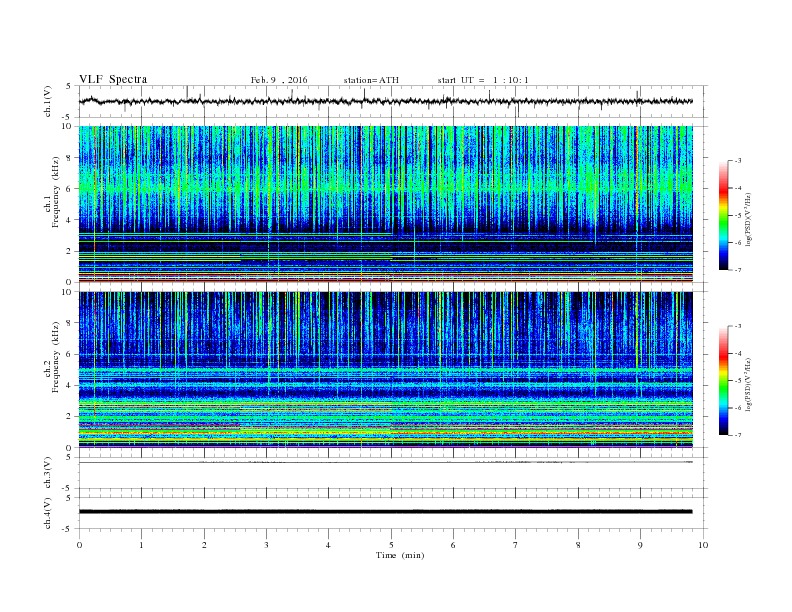This screenshot has width=792, height=612.
Task: Click the 'ch.4(V)' axis label
Action: [x=48, y=513]
